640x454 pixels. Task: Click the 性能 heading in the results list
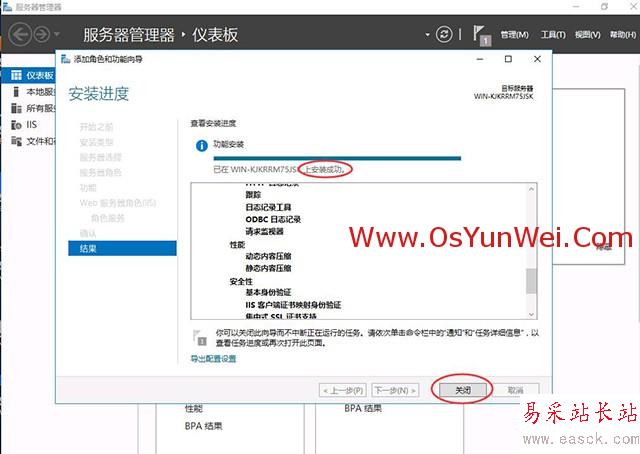point(237,245)
